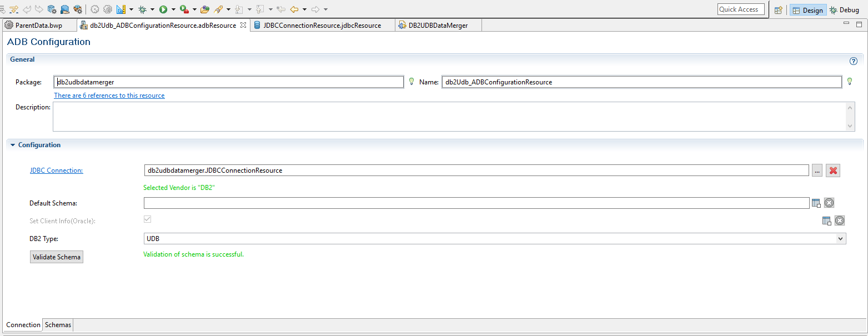Click the lightbulb icon beside Name field
Image resolution: width=868 pixels, height=336 pixels.
850,82
